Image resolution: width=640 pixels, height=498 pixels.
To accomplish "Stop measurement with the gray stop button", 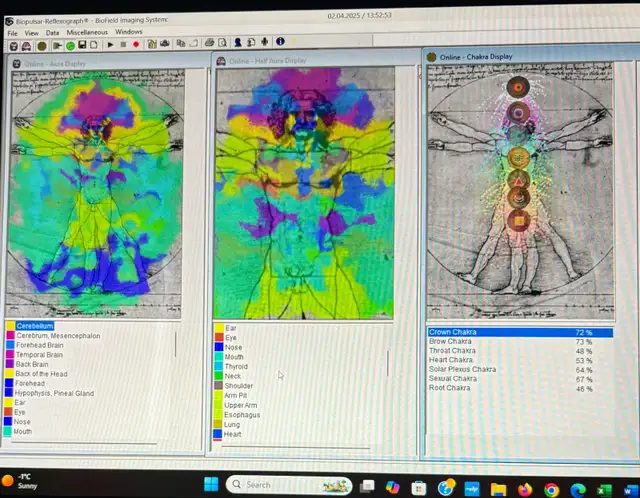I will 123,44.
